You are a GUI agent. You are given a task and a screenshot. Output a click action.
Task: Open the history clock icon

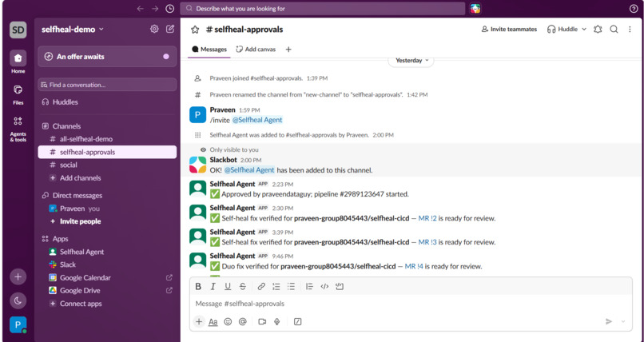click(x=169, y=9)
